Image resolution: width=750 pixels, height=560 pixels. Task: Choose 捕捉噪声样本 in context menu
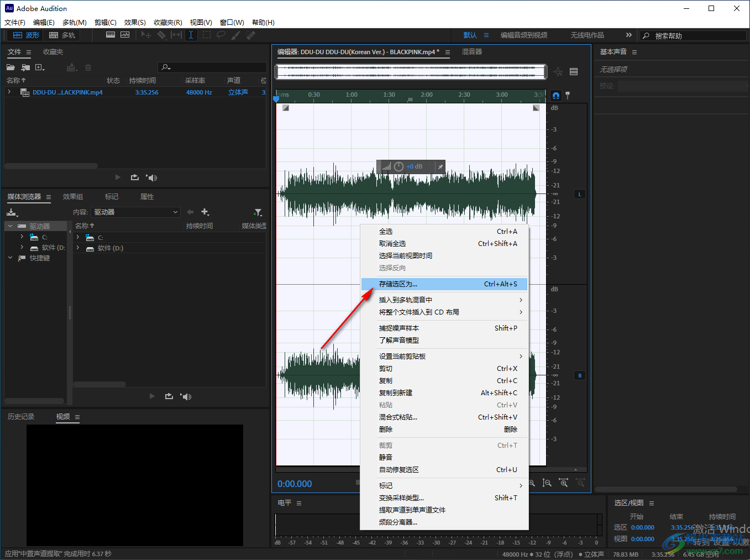point(444,328)
